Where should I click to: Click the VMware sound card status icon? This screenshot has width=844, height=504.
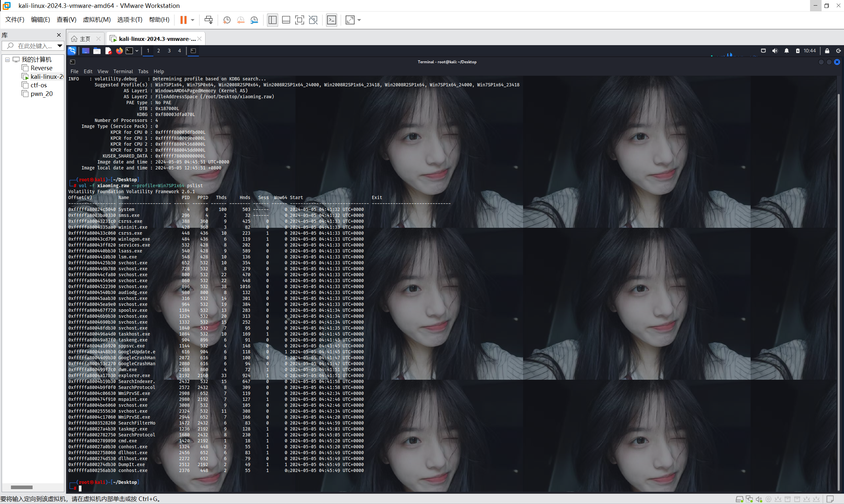pos(759,499)
